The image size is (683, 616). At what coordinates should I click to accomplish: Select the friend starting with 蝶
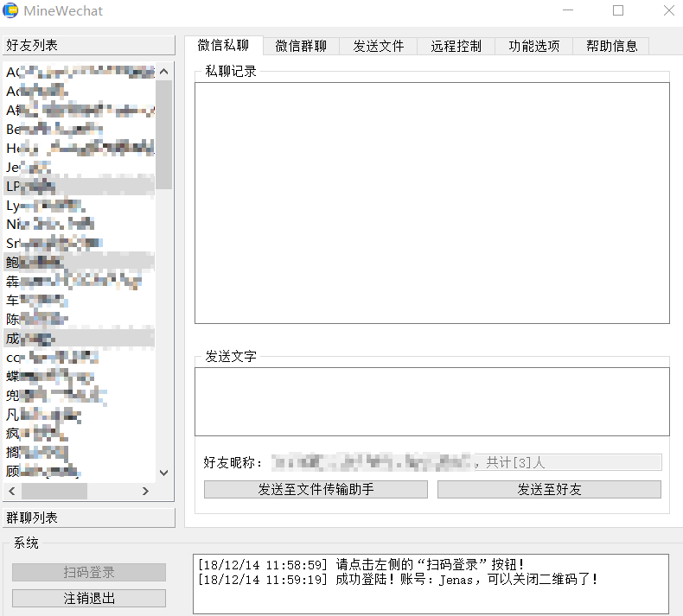pyautogui.click(x=80, y=376)
